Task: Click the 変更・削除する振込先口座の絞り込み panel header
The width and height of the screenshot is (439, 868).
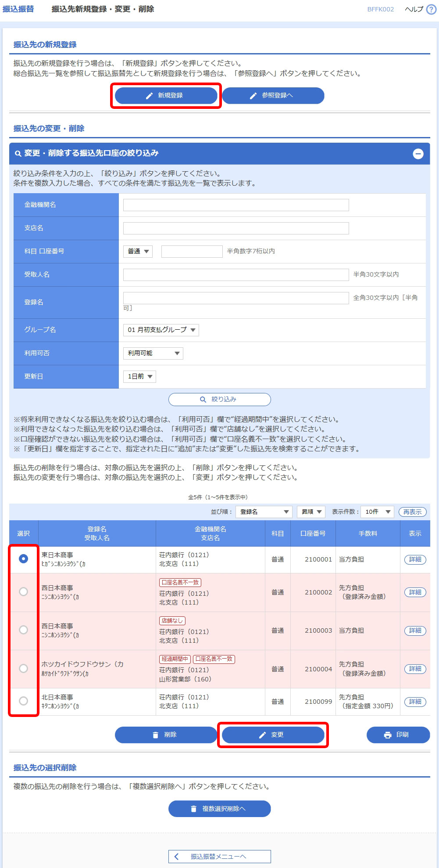Action: tap(220, 154)
